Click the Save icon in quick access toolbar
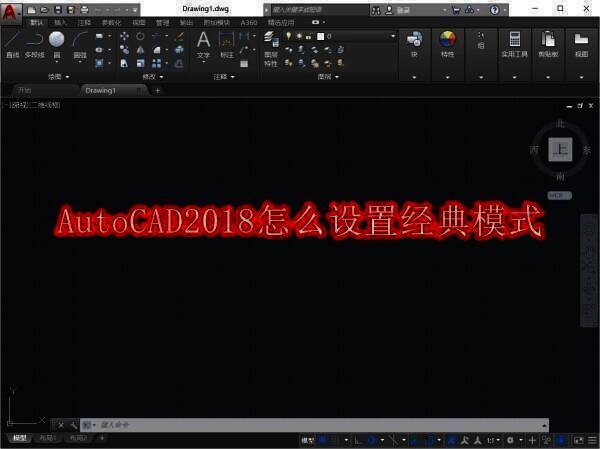Screen dimensions: 600x449 [58, 10]
